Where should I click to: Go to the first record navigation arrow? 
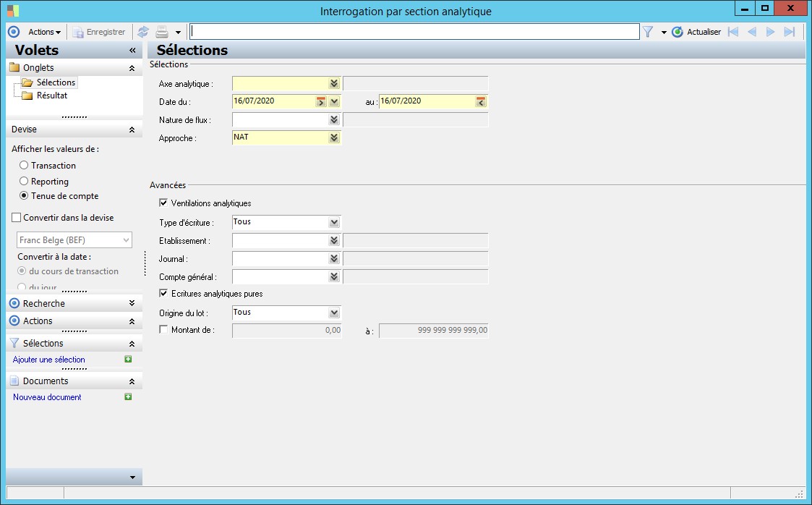(x=733, y=32)
